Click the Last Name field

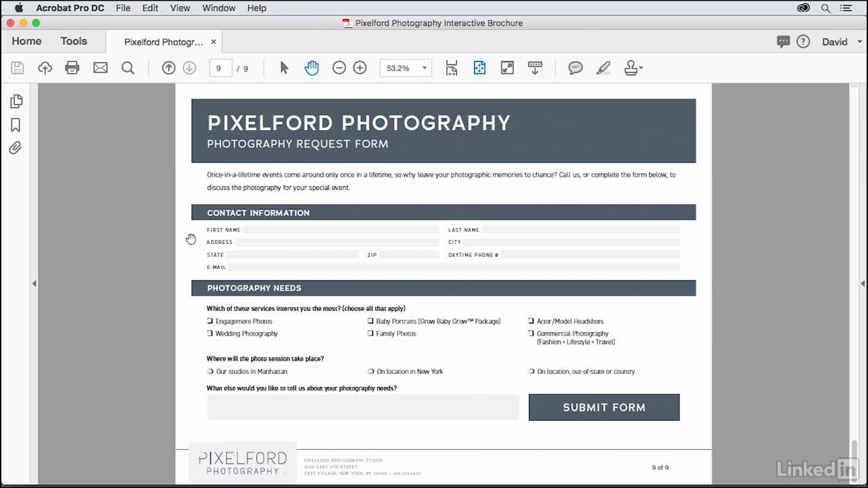pyautogui.click(x=580, y=230)
